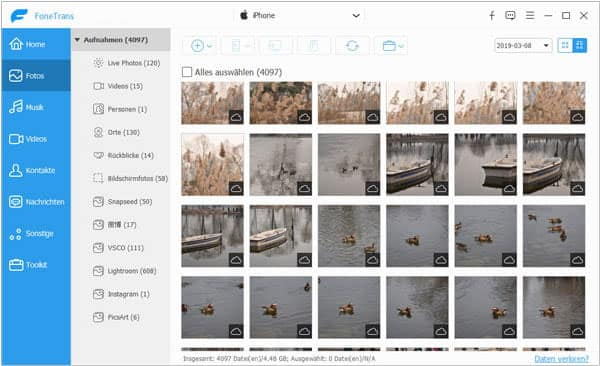Click the Rückblicke icon
Screen dimensions: 600x366
tap(98, 155)
